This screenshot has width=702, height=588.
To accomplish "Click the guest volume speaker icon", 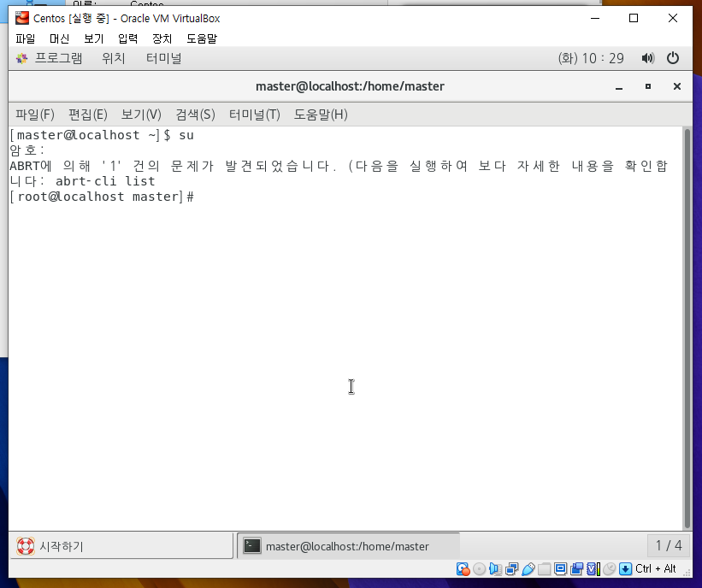I will coord(647,58).
